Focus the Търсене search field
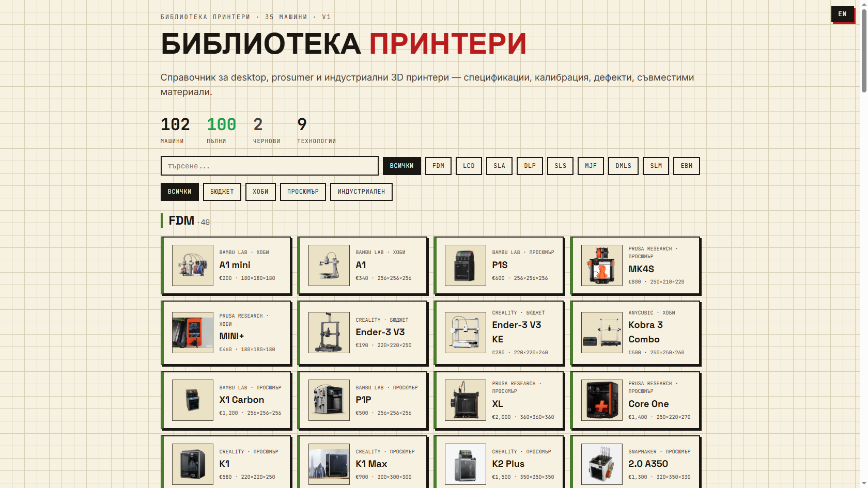The height and width of the screenshot is (488, 868). coord(269,166)
